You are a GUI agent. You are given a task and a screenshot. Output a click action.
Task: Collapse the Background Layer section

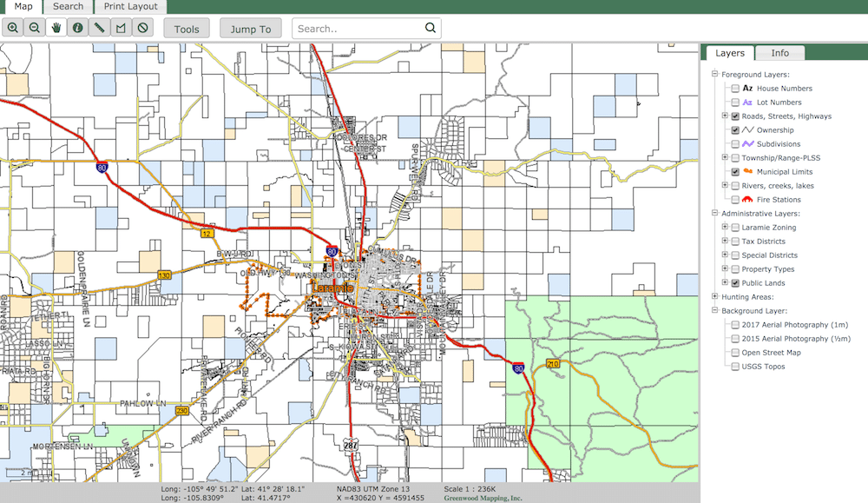pyautogui.click(x=714, y=310)
